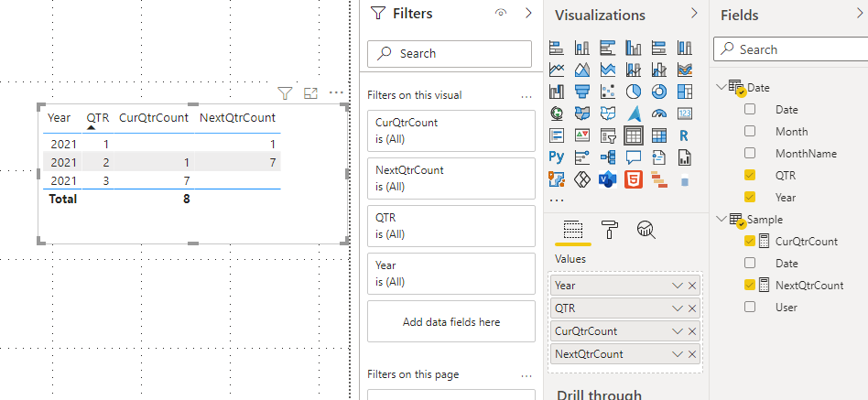
Task: Select the Gauge visual
Action: click(x=658, y=114)
